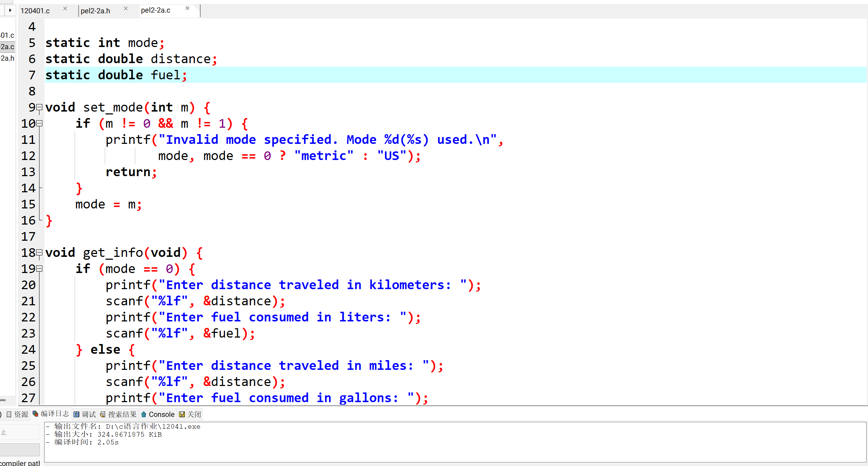Open the Console tab

point(158,414)
